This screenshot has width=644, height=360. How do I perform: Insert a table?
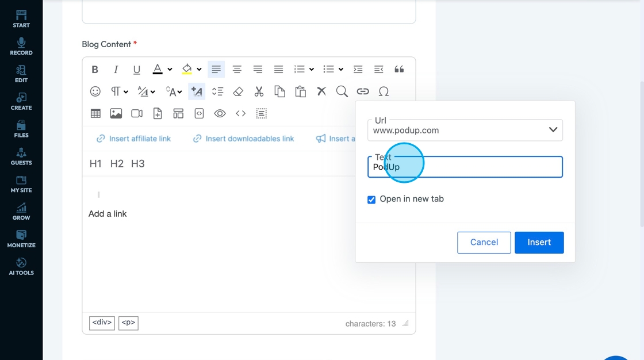click(x=95, y=113)
